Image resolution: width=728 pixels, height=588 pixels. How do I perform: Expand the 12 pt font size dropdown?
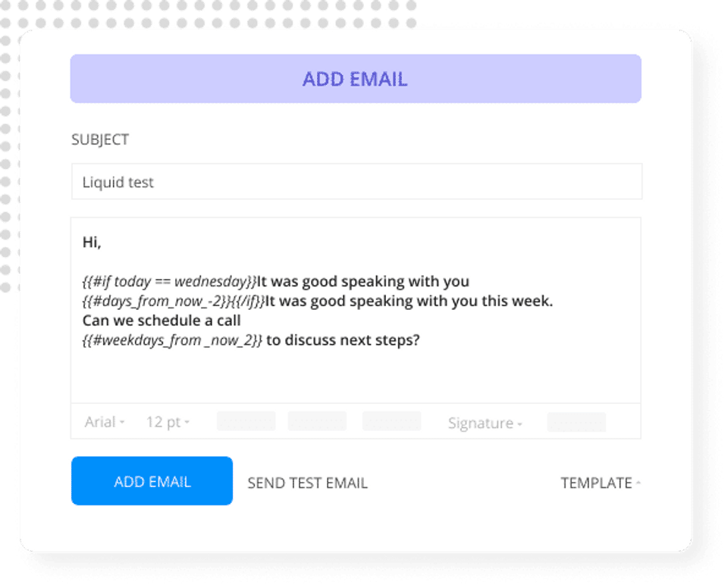tap(168, 422)
